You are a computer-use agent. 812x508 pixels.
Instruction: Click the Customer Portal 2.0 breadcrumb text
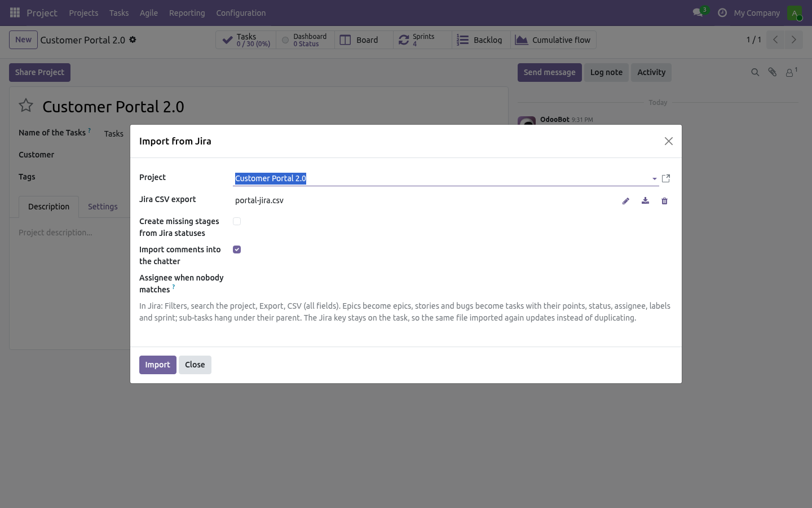tap(83, 40)
